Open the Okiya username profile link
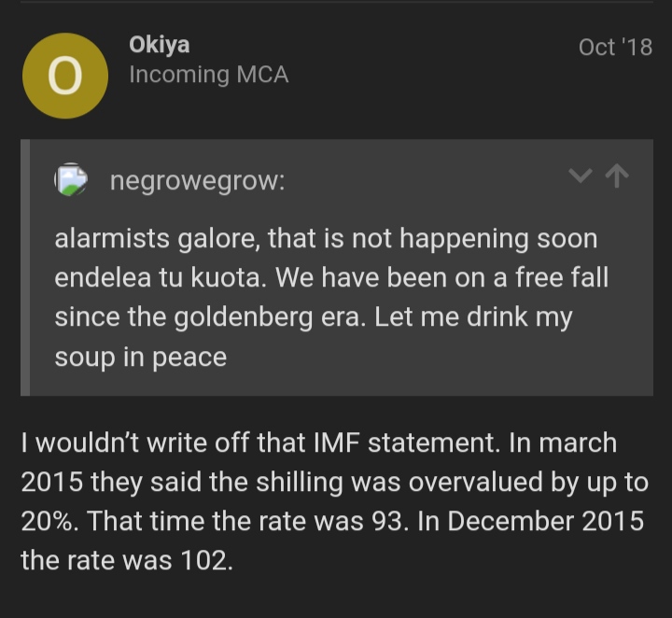 (x=160, y=46)
